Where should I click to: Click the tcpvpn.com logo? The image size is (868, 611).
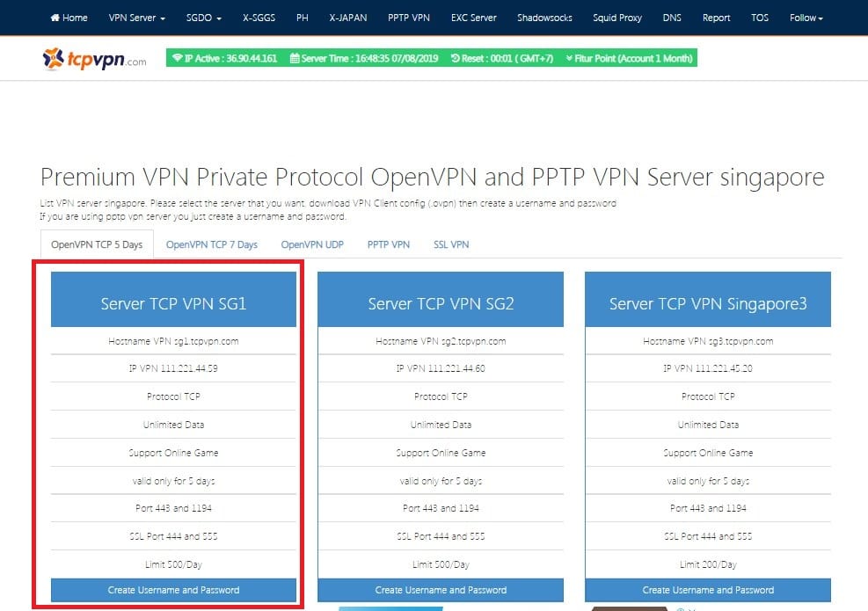pyautogui.click(x=95, y=59)
